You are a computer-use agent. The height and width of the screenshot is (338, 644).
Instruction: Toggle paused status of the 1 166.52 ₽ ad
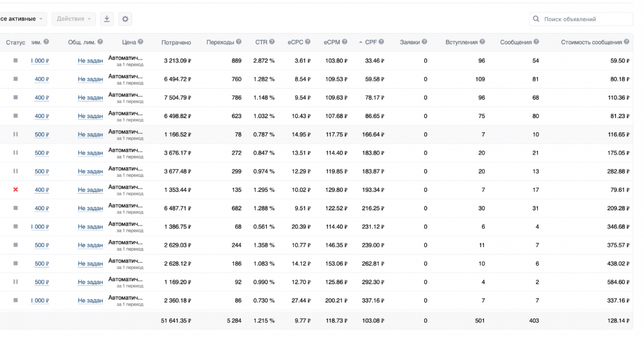pos(15,134)
